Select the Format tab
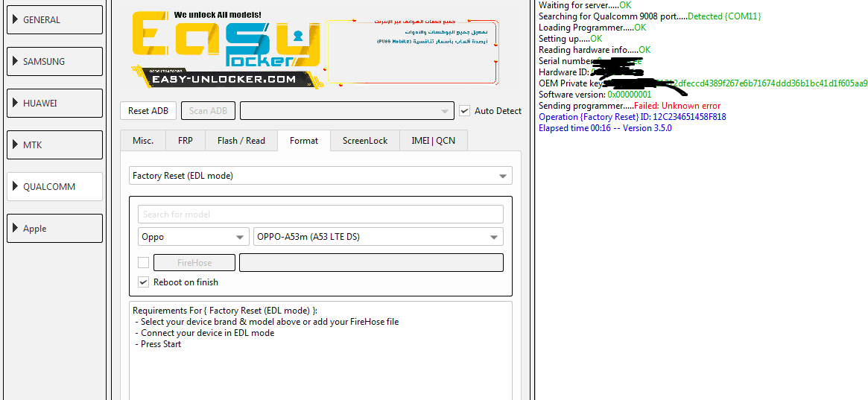The height and width of the screenshot is (400, 868). 304,141
